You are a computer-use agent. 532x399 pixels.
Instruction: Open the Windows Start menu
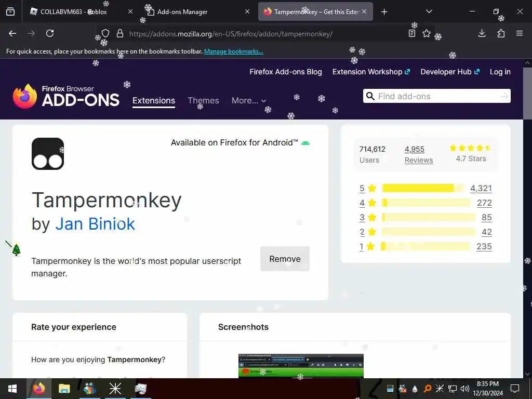tap(12, 389)
